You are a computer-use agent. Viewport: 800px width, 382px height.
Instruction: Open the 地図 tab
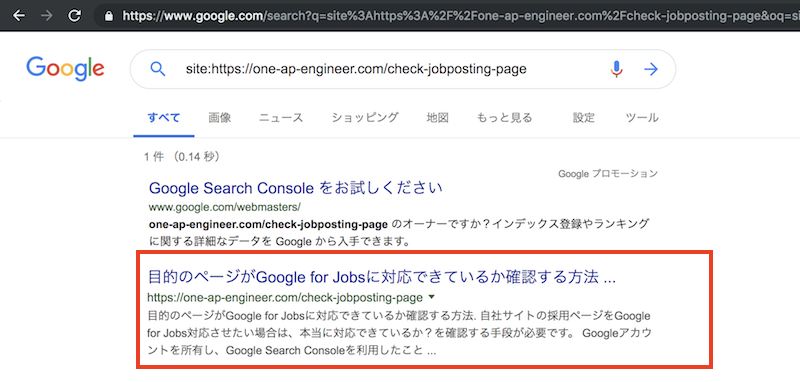click(437, 118)
